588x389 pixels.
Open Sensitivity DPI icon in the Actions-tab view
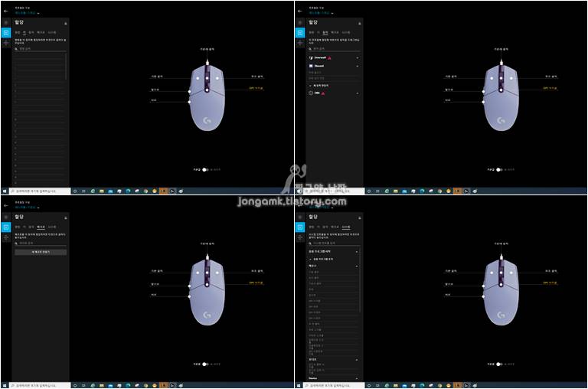[x=300, y=43]
